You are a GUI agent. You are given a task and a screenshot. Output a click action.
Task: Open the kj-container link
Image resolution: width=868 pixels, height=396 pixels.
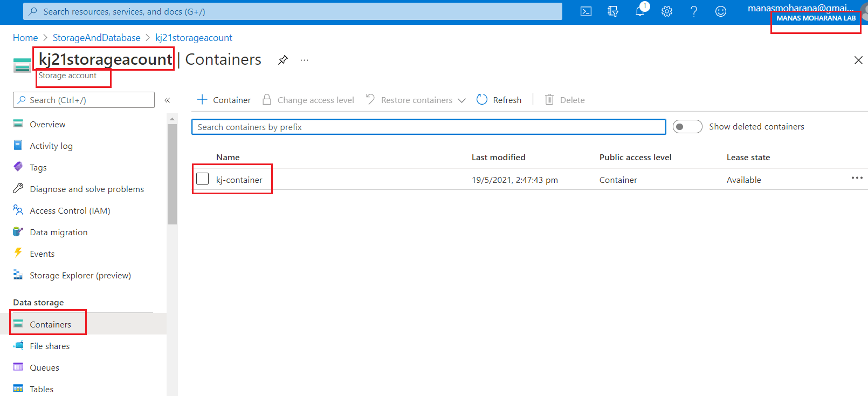click(x=239, y=180)
